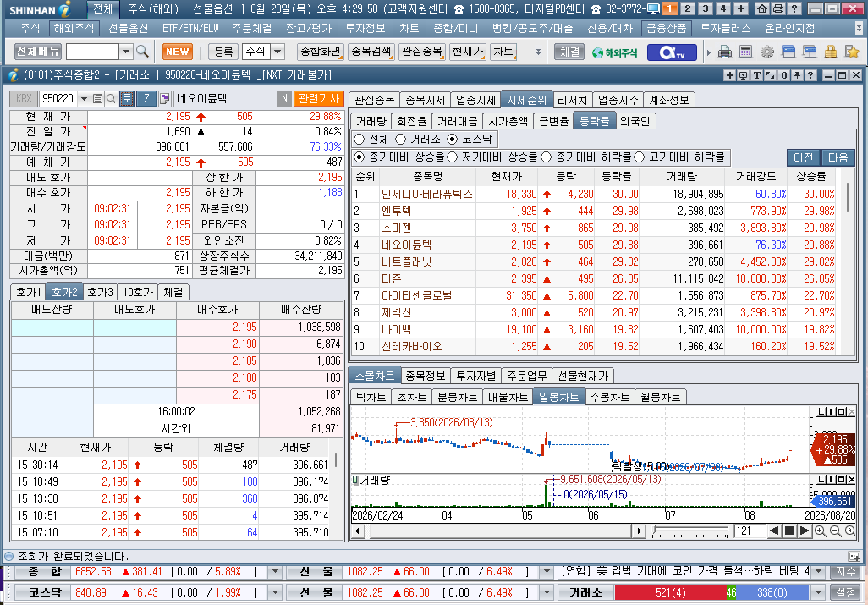Click the 다음 next page button
Viewport: 868px width, 605px height.
click(838, 157)
